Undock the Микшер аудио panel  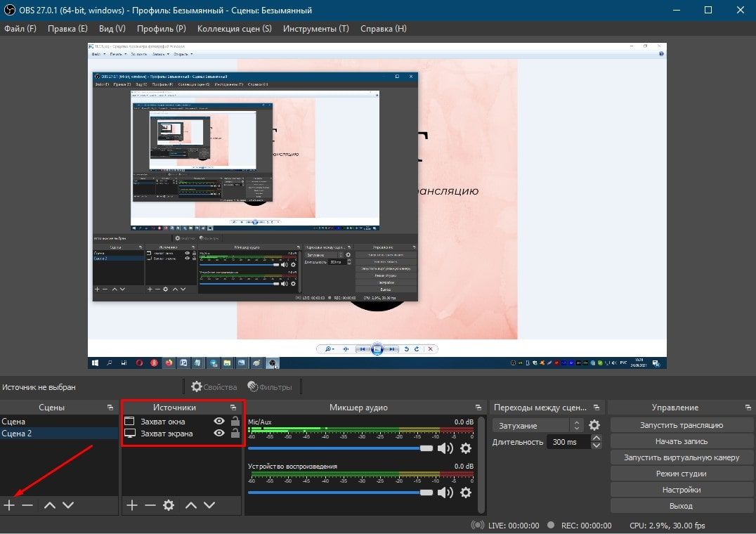coord(478,408)
